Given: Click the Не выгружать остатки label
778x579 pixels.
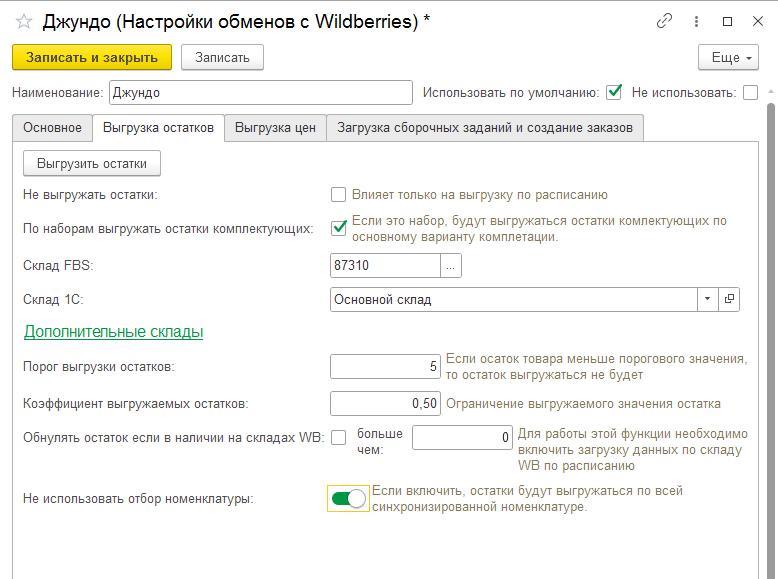Looking at the screenshot, I should pos(90,195).
